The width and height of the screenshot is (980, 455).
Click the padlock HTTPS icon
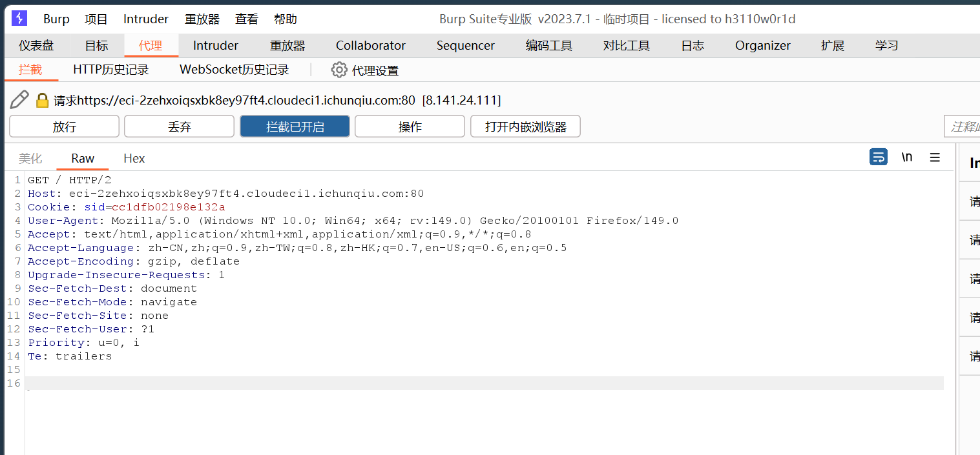pos(43,100)
